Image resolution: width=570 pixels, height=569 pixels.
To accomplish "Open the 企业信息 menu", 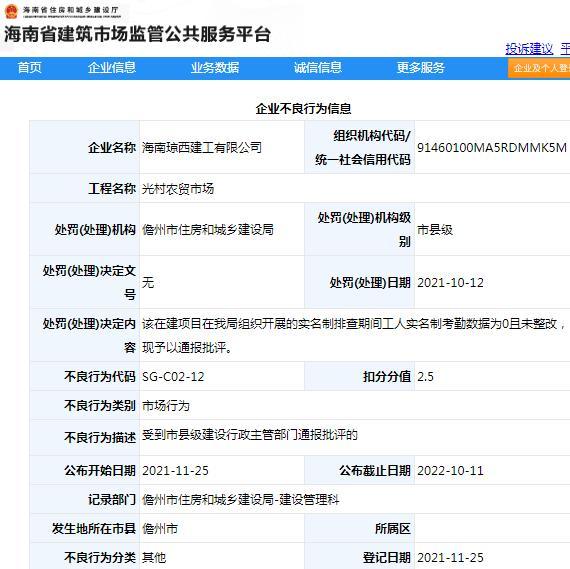I will point(112,68).
